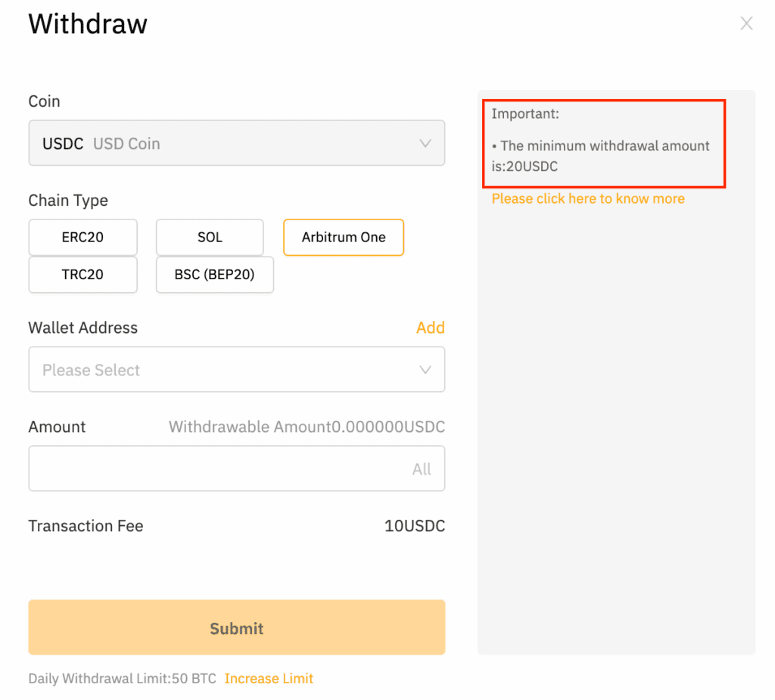Click the Withdrawable Amount text

click(307, 428)
